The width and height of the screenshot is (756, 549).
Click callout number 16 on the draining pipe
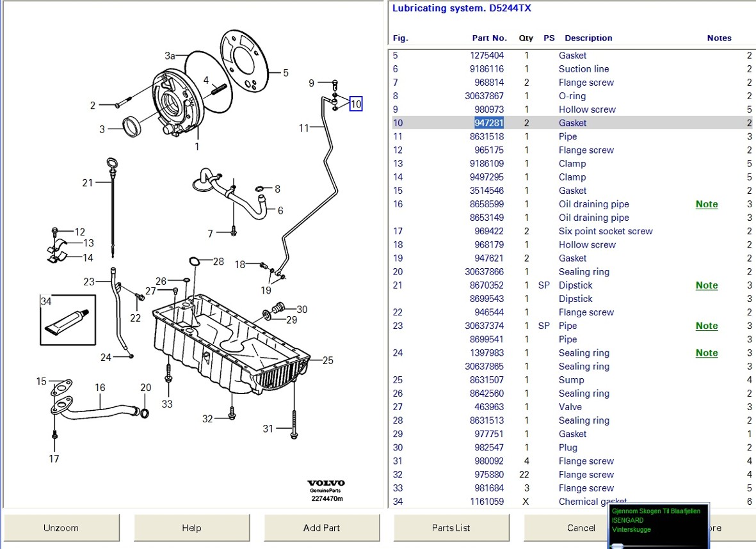coord(100,388)
